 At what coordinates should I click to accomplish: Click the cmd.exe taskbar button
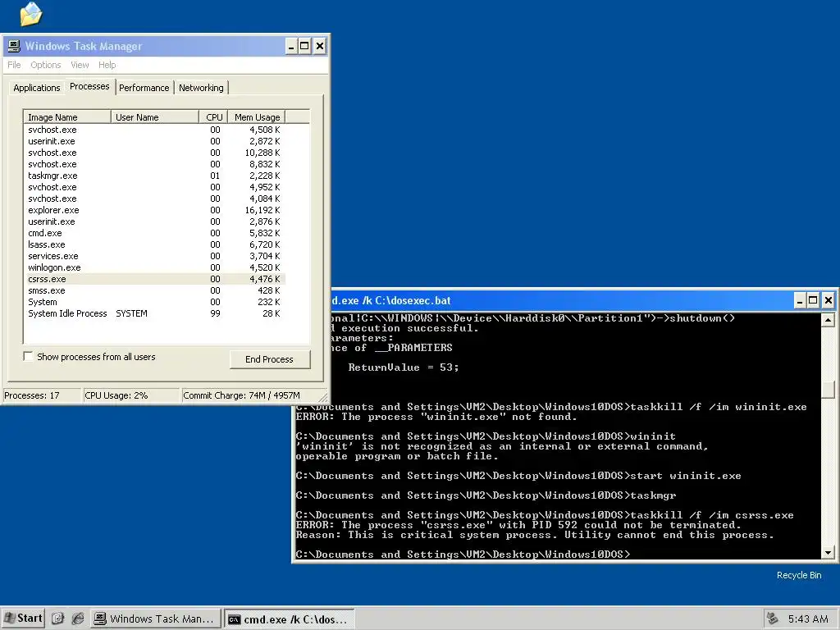tap(290, 619)
